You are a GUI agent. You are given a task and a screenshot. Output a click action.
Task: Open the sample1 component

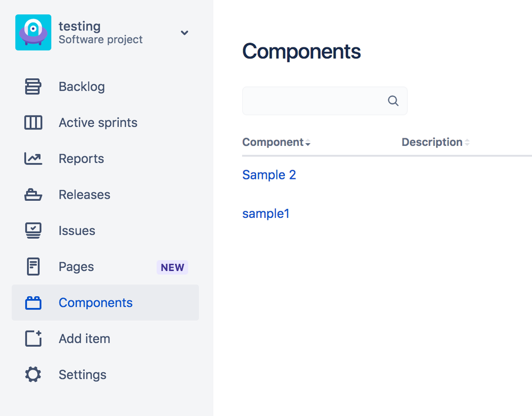[x=266, y=213]
